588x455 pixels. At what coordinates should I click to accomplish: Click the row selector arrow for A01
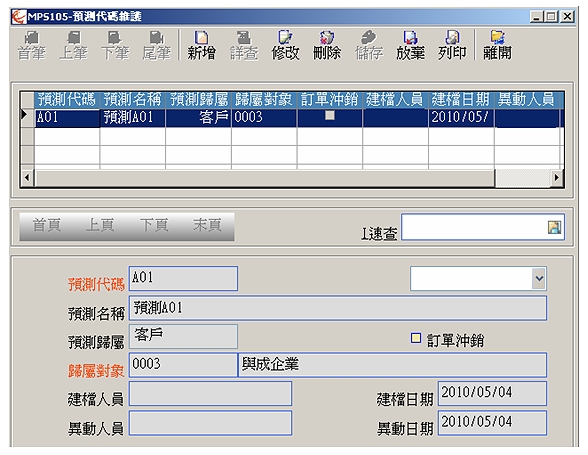[x=27, y=118]
